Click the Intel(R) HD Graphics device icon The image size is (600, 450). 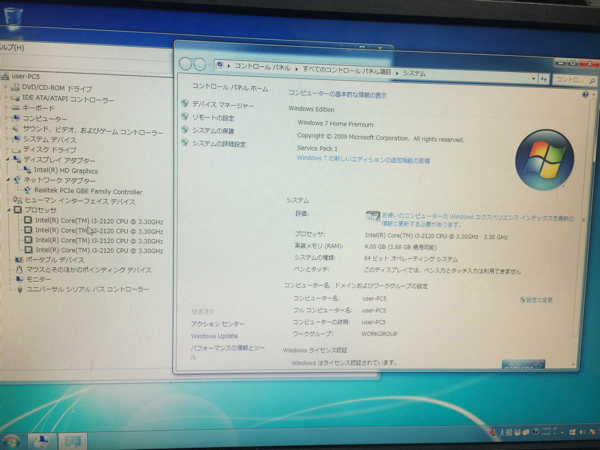[x=28, y=170]
